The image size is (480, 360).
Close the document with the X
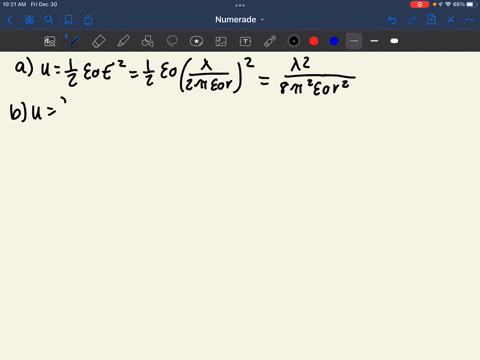(x=451, y=20)
